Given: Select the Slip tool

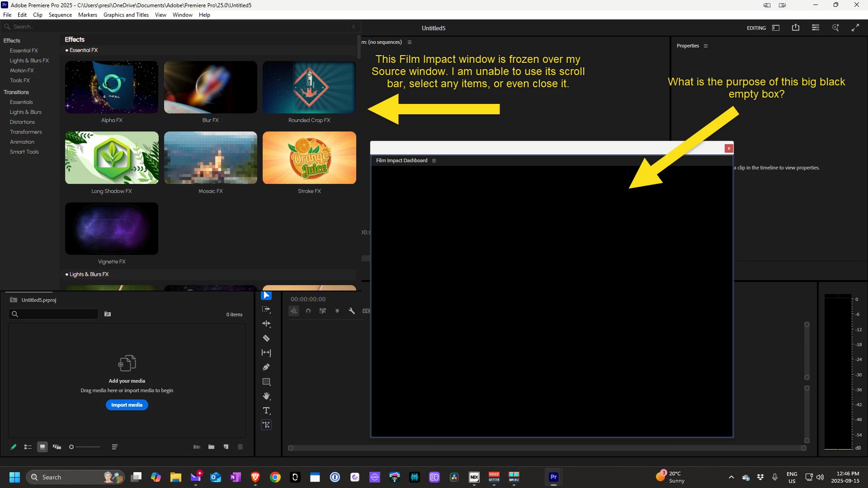Looking at the screenshot, I should click(266, 353).
